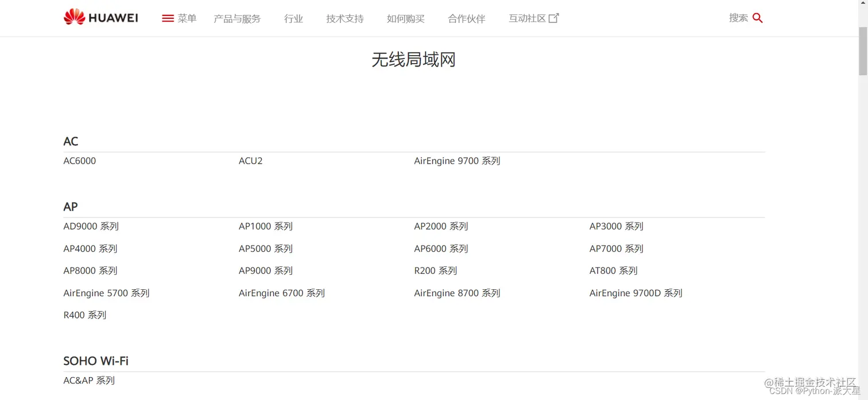This screenshot has width=868, height=400.
Task: Open 产品与服务 menu
Action: pos(237,18)
